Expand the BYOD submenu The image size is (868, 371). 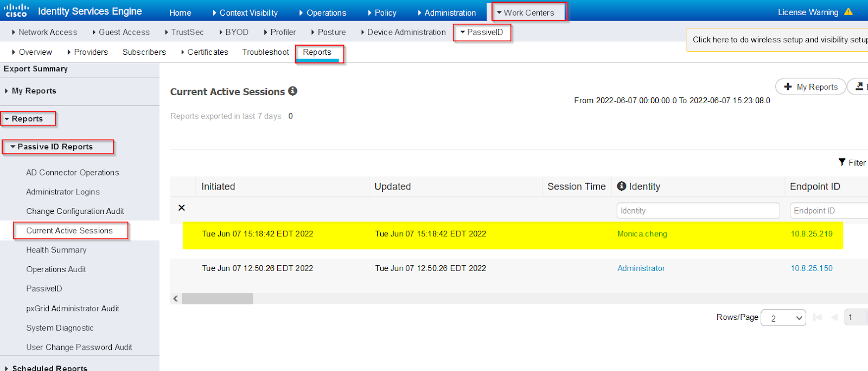[x=234, y=32]
